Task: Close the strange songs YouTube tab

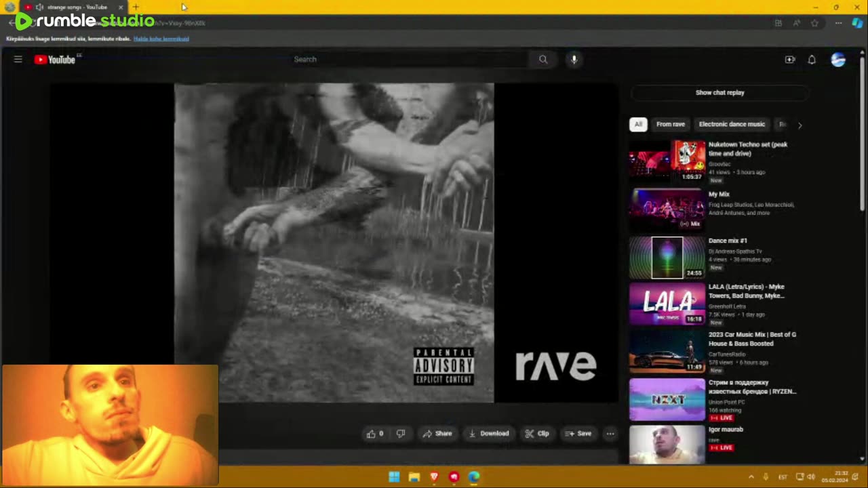Action: tap(121, 7)
